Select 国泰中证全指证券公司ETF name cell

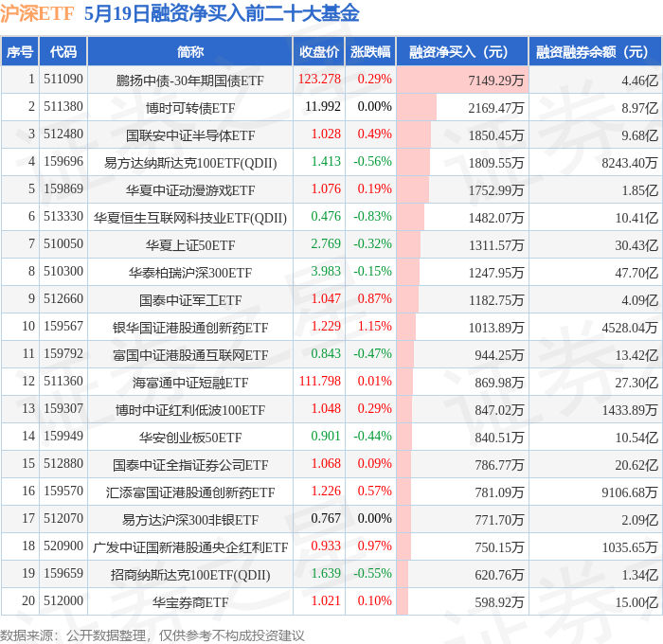tap(189, 465)
